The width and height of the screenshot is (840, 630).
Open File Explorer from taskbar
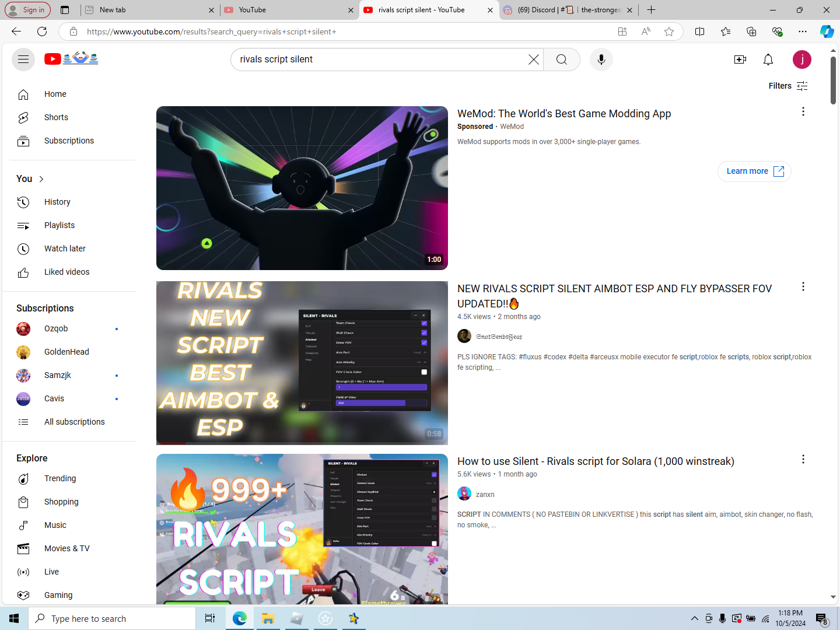268,618
